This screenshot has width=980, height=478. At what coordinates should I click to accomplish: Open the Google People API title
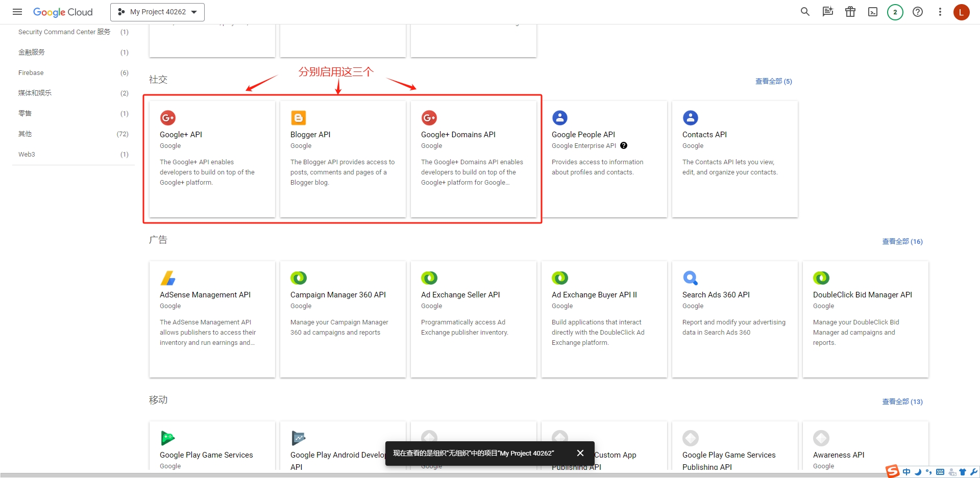(583, 135)
